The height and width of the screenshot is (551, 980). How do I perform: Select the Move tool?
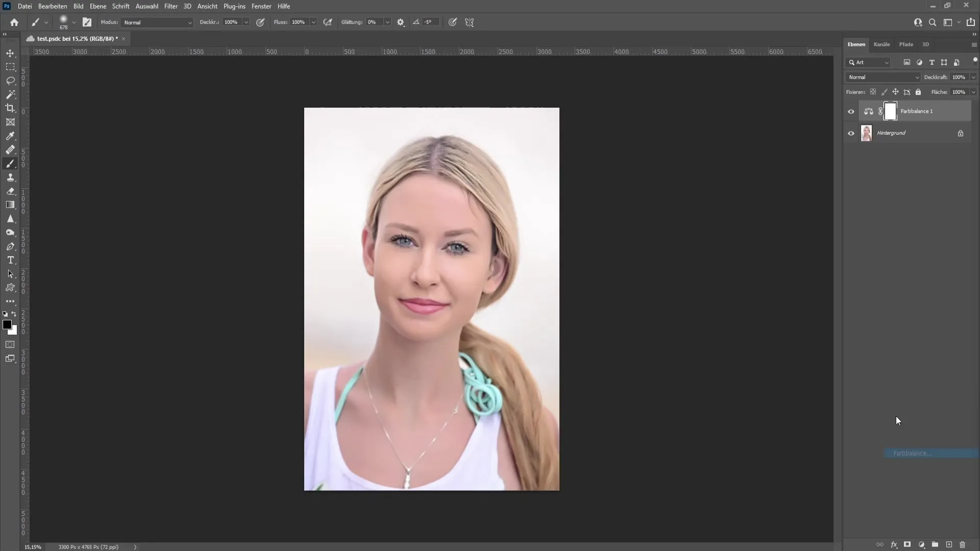(10, 53)
